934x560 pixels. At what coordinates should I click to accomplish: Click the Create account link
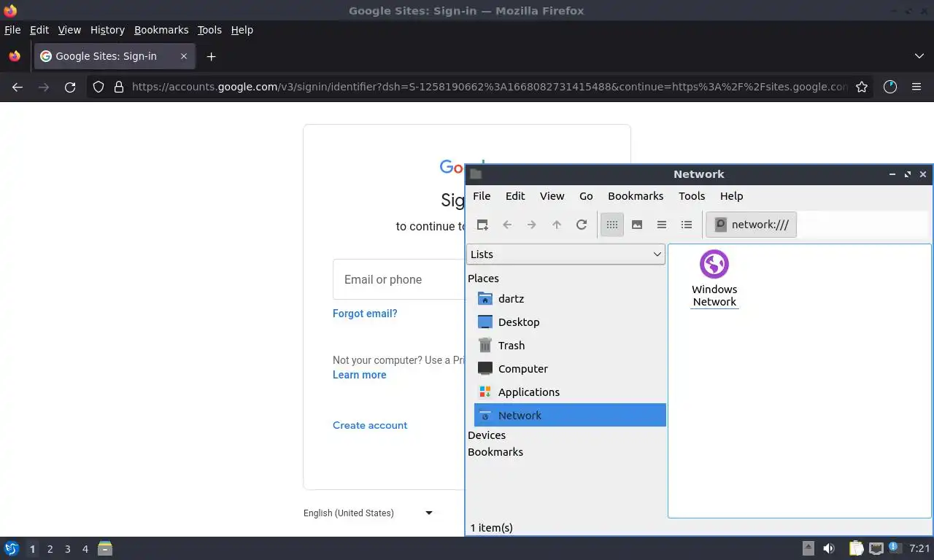pyautogui.click(x=370, y=425)
